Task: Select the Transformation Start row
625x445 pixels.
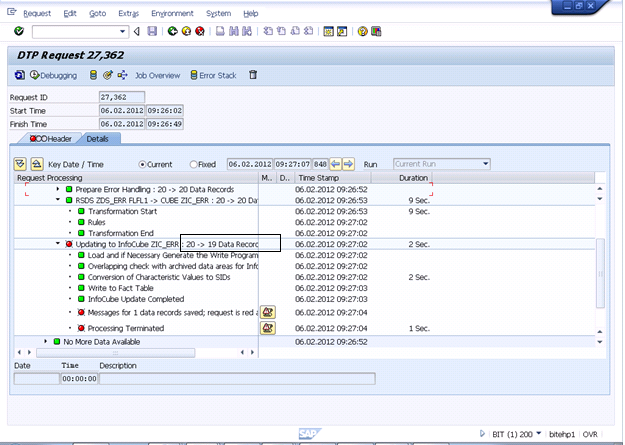Action: click(x=122, y=211)
